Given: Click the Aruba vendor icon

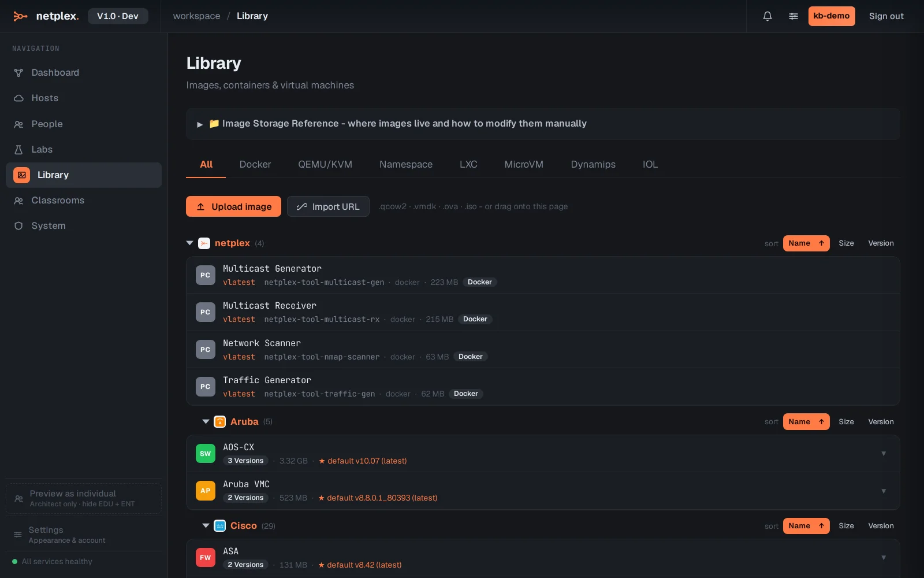Looking at the screenshot, I should pos(220,422).
